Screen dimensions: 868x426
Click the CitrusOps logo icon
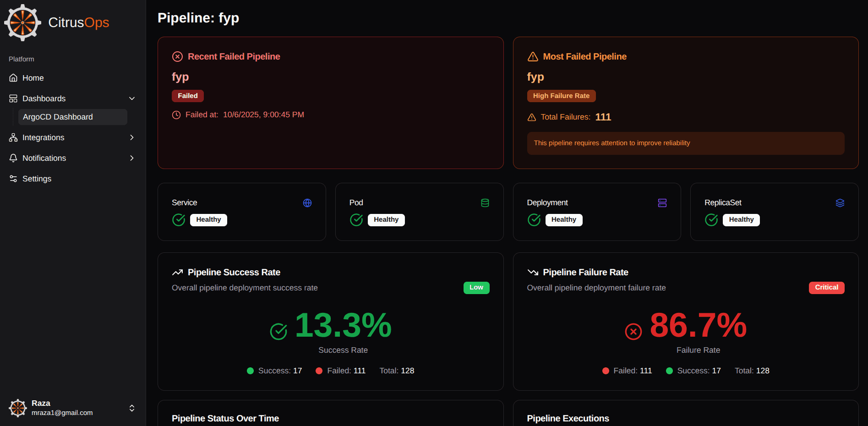click(x=22, y=22)
